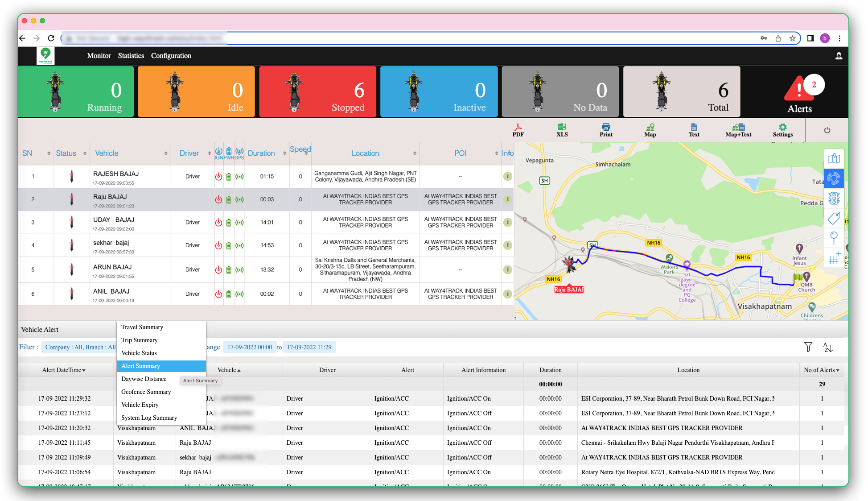
Task: Click the power logout icon
Action: (827, 130)
